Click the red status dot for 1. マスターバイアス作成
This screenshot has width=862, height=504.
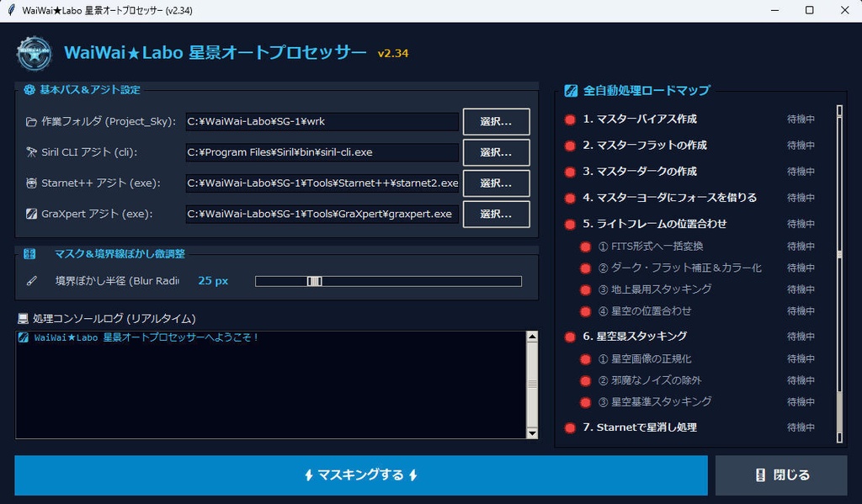tap(570, 119)
